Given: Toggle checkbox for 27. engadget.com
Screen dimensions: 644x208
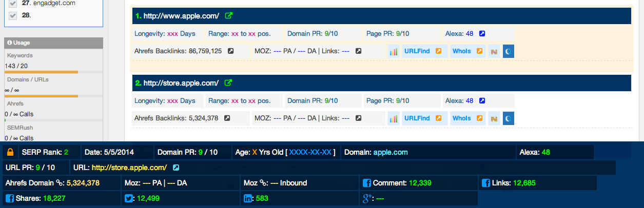Looking at the screenshot, I should coord(13,3).
